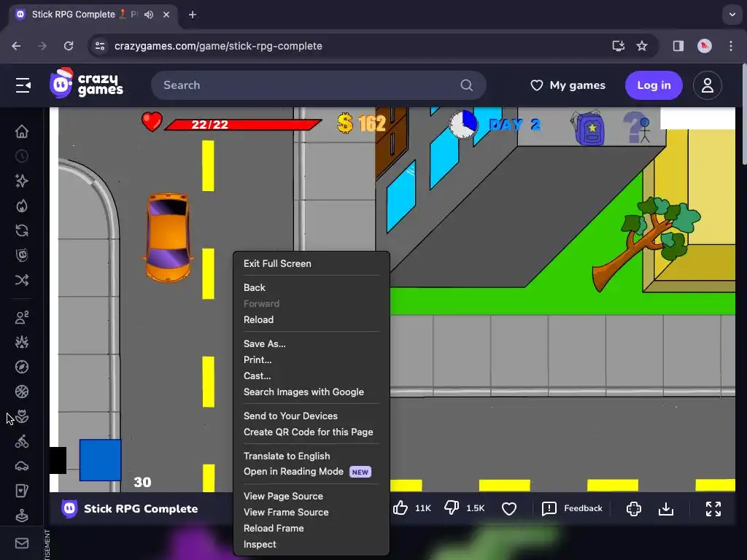Collapse the sidebar with hamburger menu icon
This screenshot has height=560, width=747.
click(23, 85)
